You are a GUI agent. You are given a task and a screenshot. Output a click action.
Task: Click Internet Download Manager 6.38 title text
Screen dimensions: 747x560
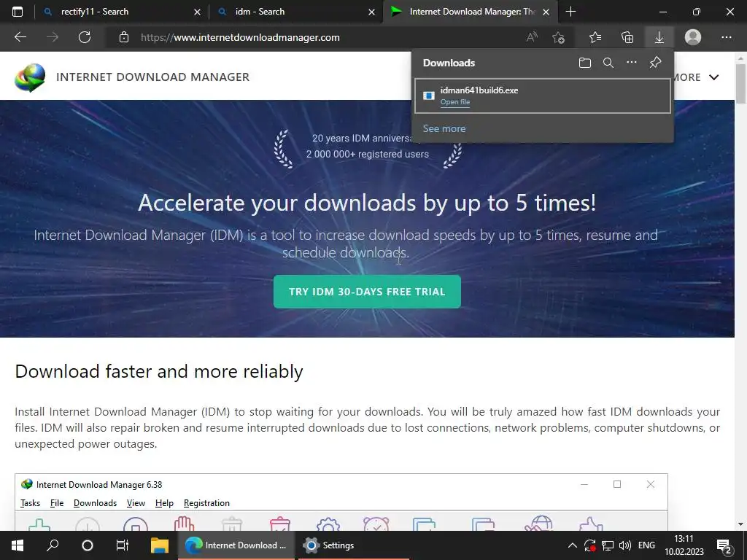pos(99,485)
